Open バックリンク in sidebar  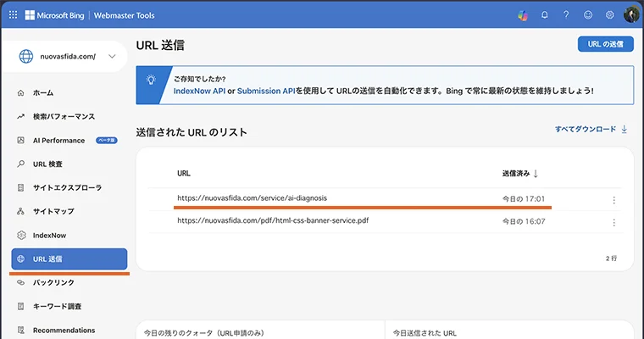pos(53,283)
